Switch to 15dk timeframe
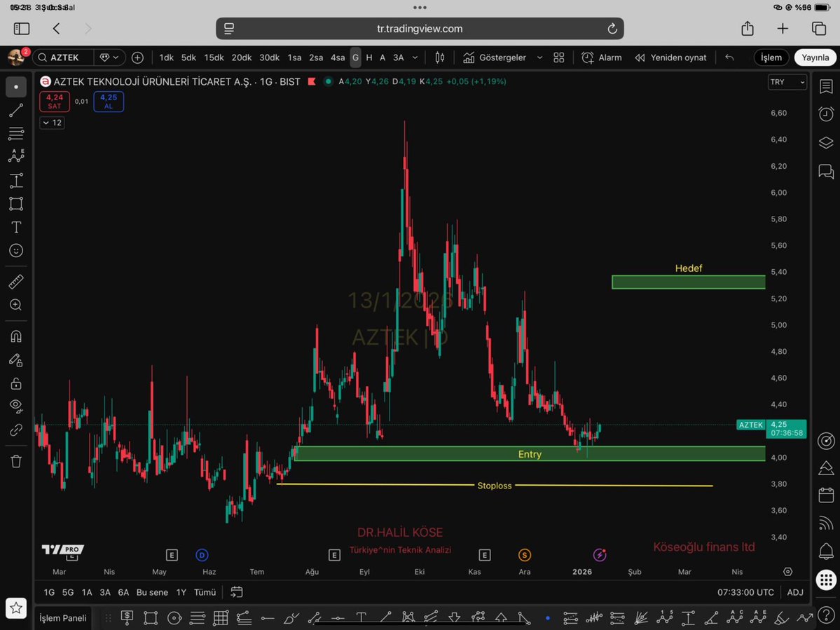This screenshot has width=840, height=630. (x=214, y=57)
